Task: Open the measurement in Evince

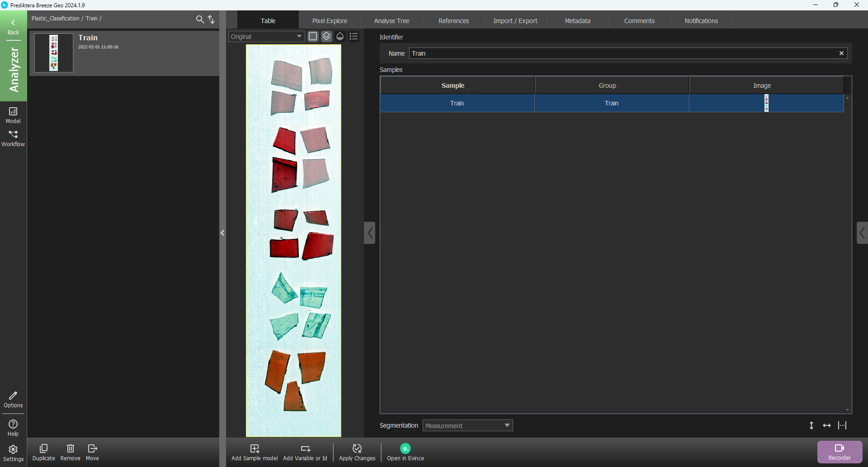Action: (405, 448)
